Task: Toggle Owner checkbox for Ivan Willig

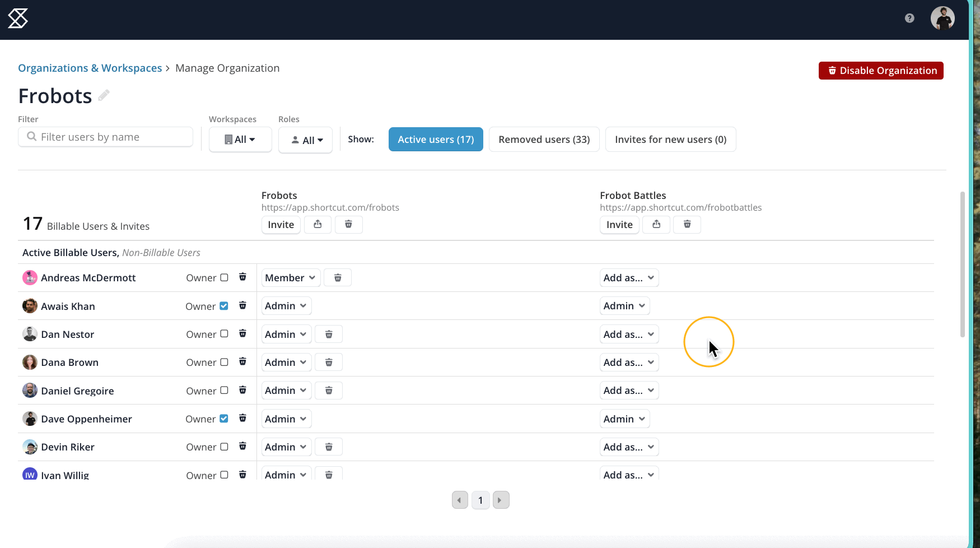Action: coord(224,475)
